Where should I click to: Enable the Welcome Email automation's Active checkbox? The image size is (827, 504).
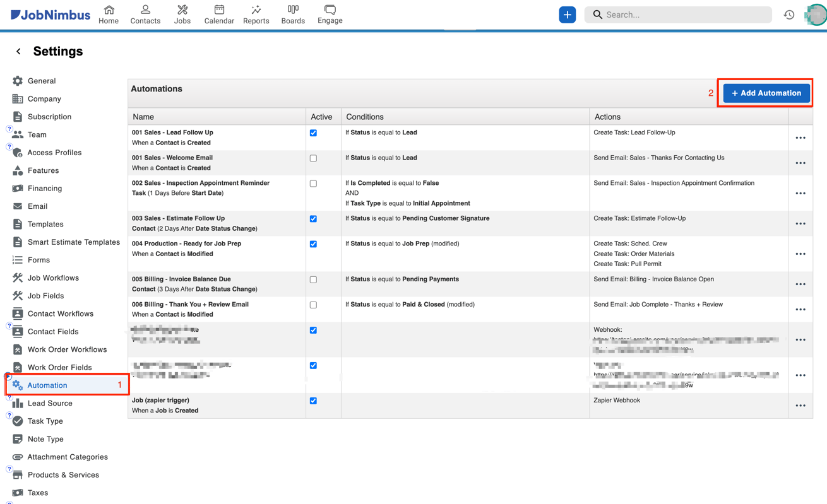click(x=313, y=158)
